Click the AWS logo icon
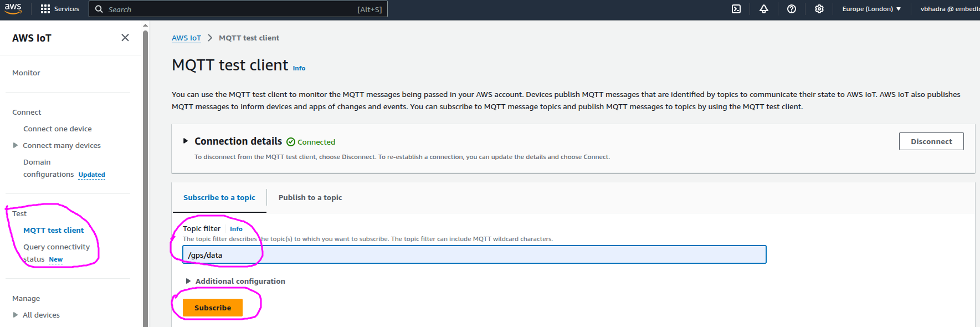The width and height of the screenshot is (980, 327). point(13,9)
